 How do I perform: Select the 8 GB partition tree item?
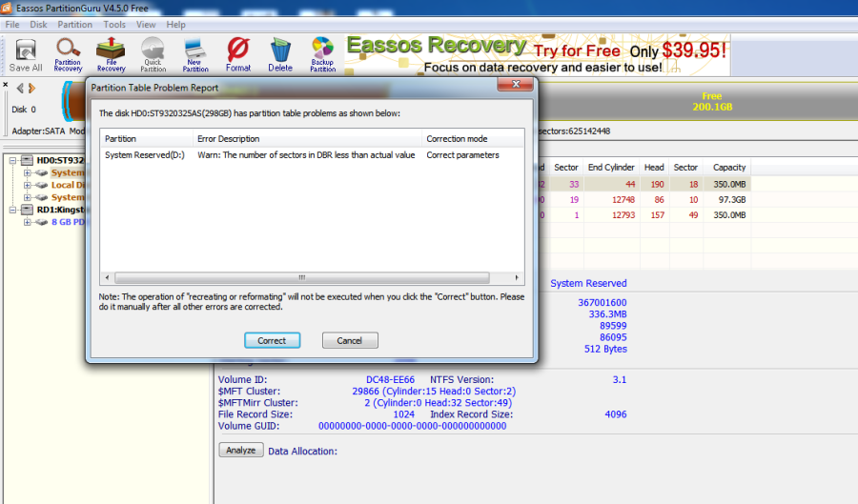coord(68,222)
